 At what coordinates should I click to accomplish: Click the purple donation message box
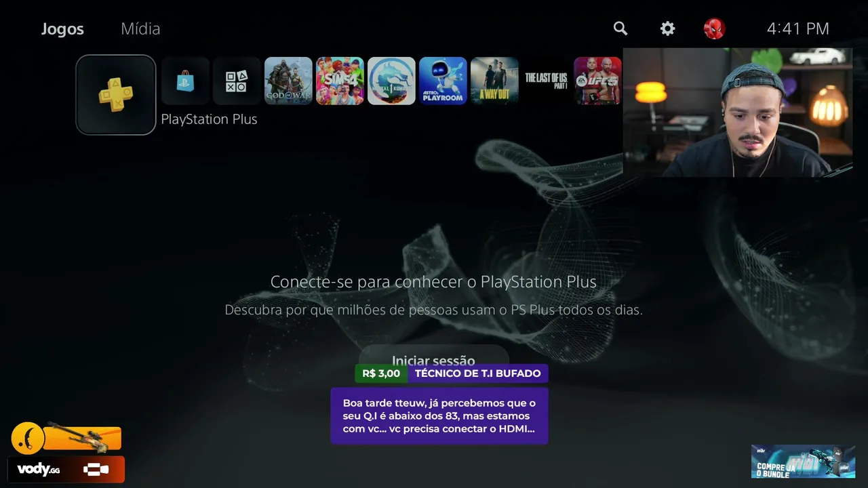pyautogui.click(x=439, y=416)
